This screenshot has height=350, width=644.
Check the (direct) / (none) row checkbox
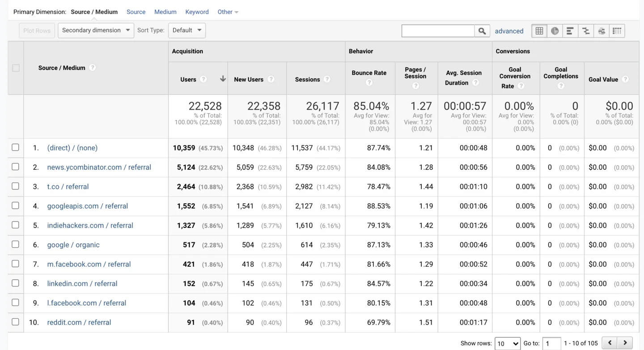point(16,147)
